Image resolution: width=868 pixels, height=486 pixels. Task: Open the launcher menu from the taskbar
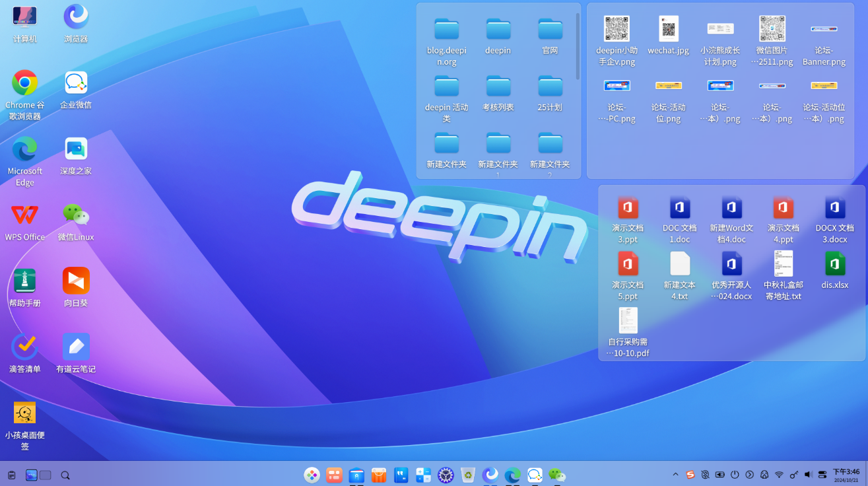(x=312, y=475)
